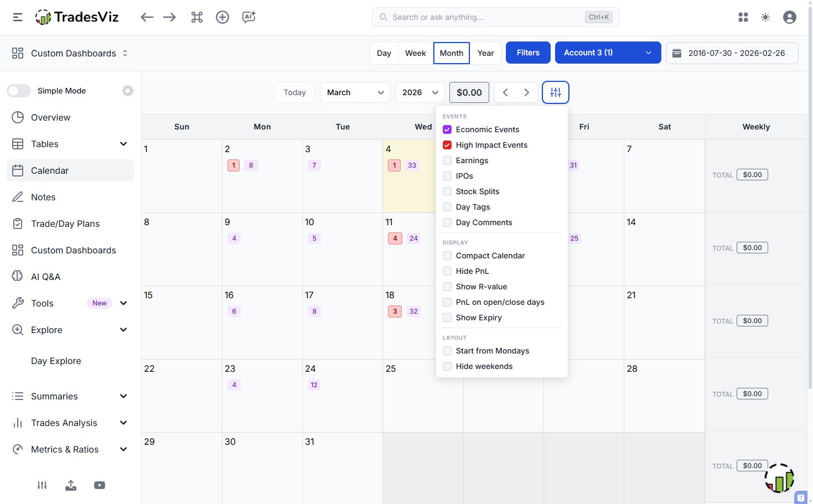Check the Hide weekends option
813x504 pixels.
click(447, 366)
